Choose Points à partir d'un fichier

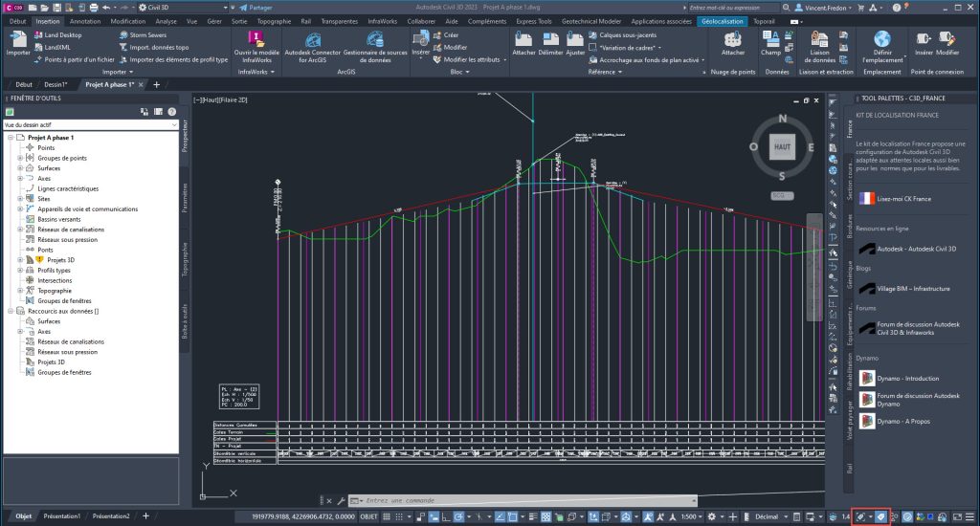coord(75,59)
